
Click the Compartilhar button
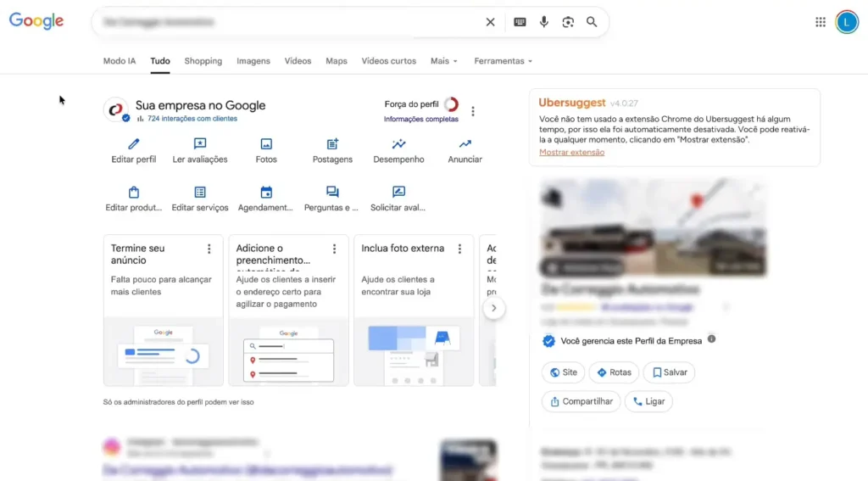tap(581, 401)
